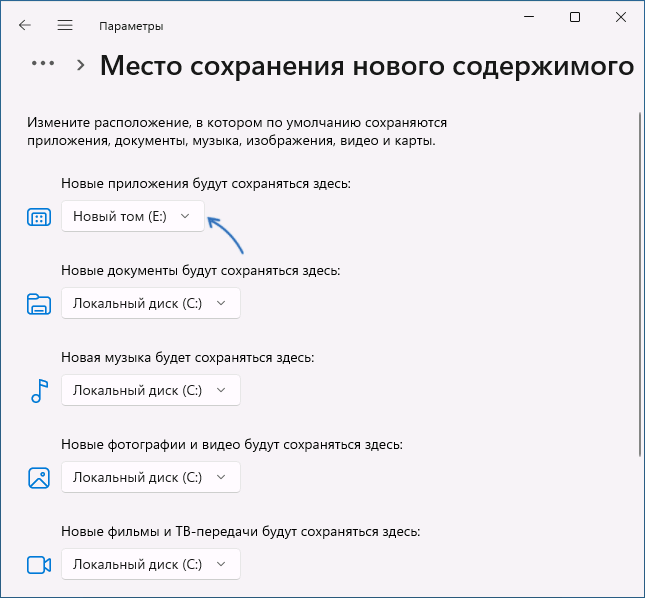
Task: Open the hamburger navigation menu
Action: 65,25
